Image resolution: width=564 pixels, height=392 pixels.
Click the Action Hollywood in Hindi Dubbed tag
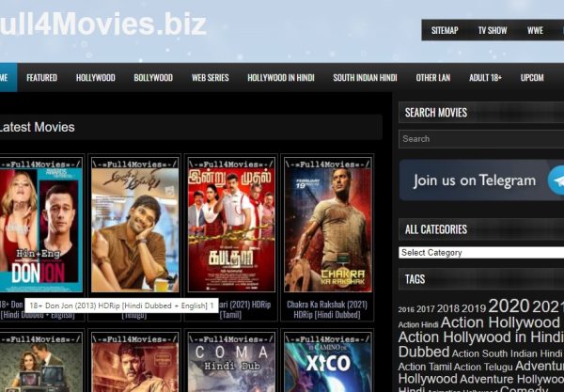coord(481,345)
